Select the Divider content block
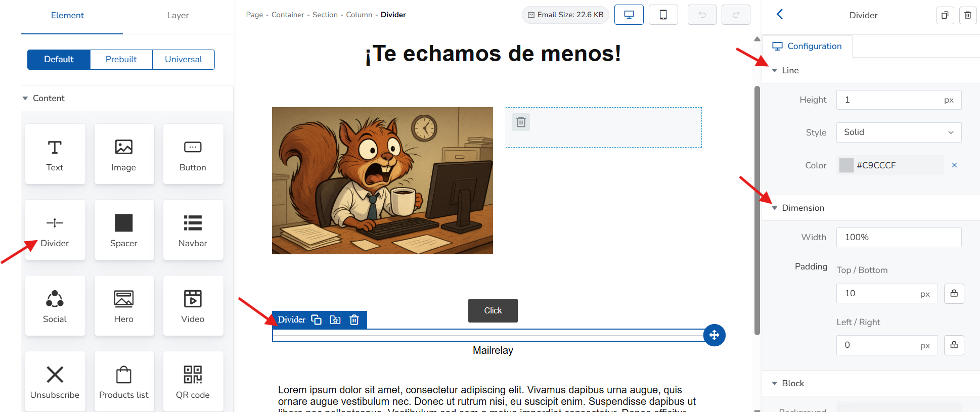The height and width of the screenshot is (412, 980). click(55, 230)
